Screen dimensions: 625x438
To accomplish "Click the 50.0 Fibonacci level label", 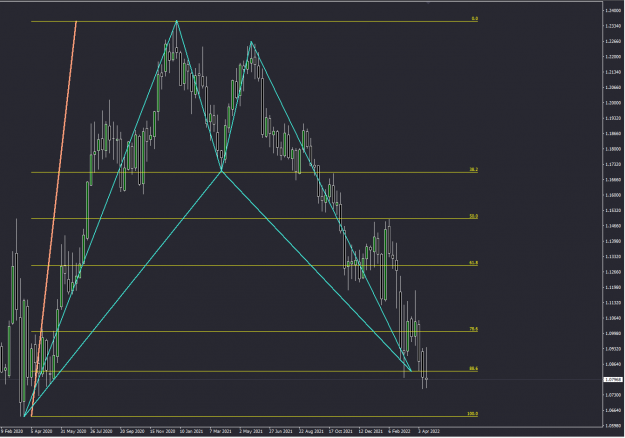I will (473, 216).
